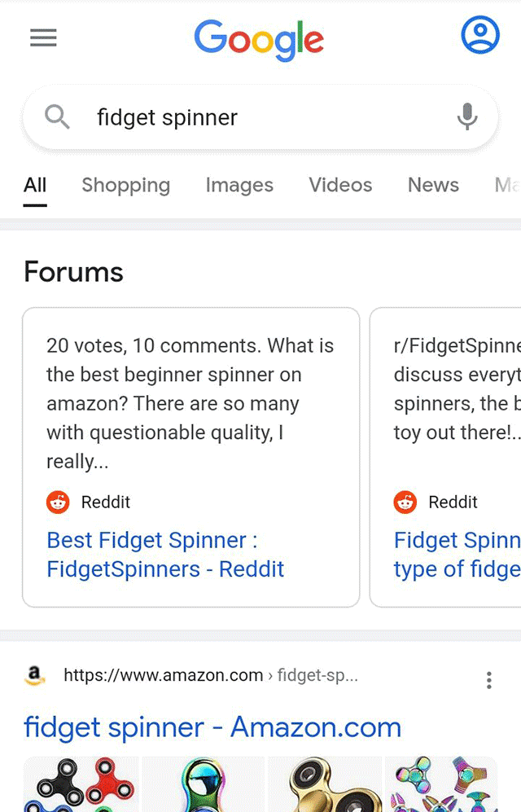Start voice search with microphone
Screen dimensions: 521x812
coord(467,117)
